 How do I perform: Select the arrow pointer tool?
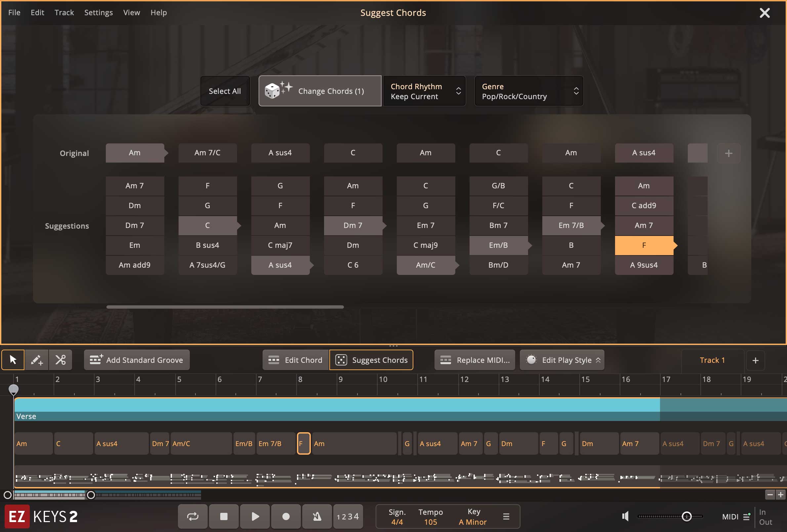click(13, 360)
